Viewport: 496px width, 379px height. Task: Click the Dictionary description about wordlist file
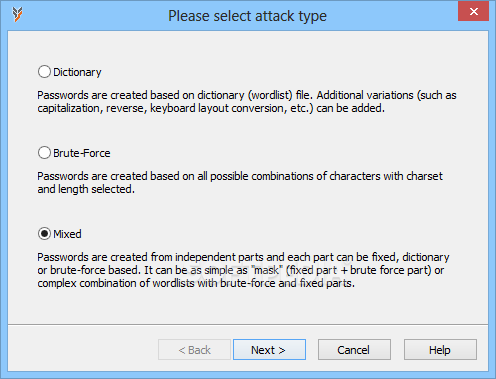247,102
